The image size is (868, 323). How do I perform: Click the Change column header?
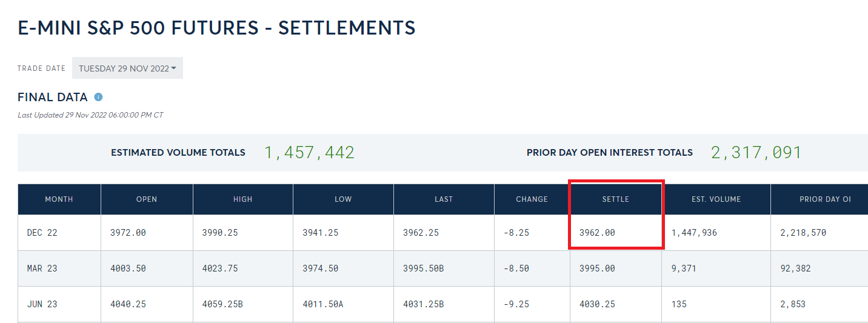coord(532,199)
